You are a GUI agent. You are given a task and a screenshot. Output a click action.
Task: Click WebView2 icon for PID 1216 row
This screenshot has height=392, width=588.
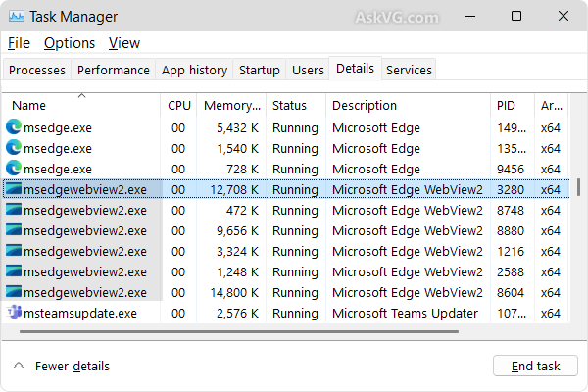coord(14,251)
